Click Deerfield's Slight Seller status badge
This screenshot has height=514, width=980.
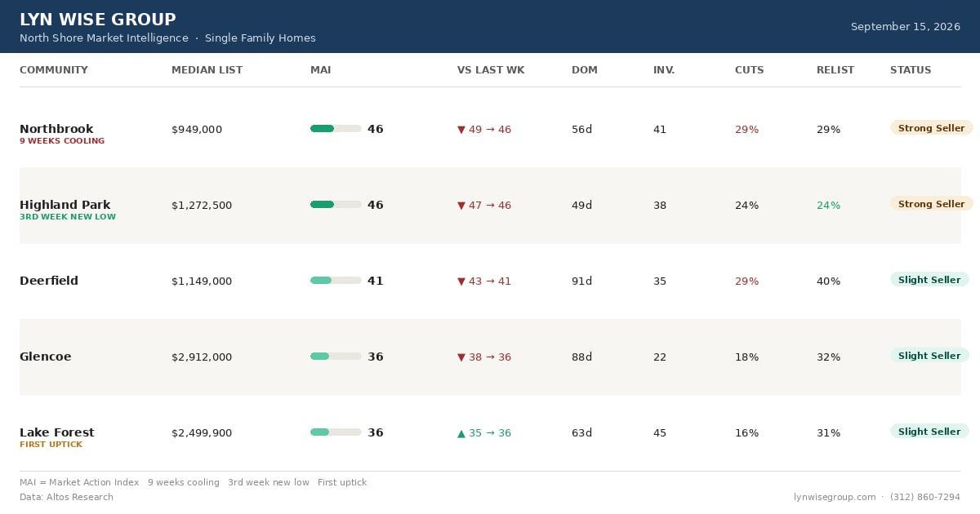point(929,280)
